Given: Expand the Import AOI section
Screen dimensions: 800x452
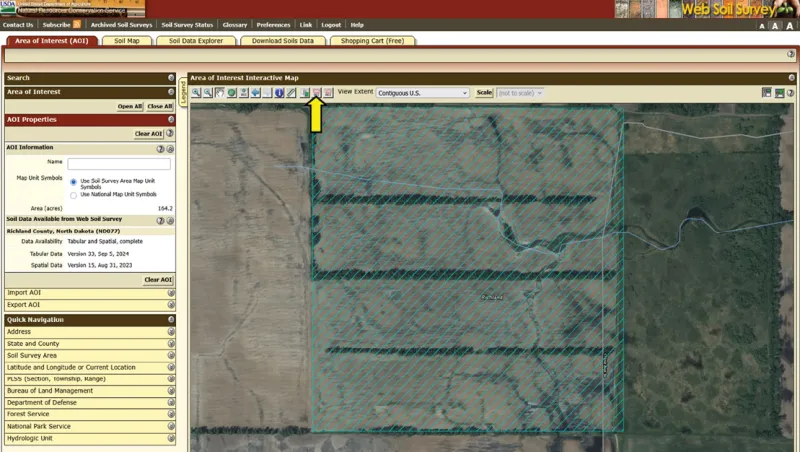Looking at the screenshot, I should pos(171,292).
